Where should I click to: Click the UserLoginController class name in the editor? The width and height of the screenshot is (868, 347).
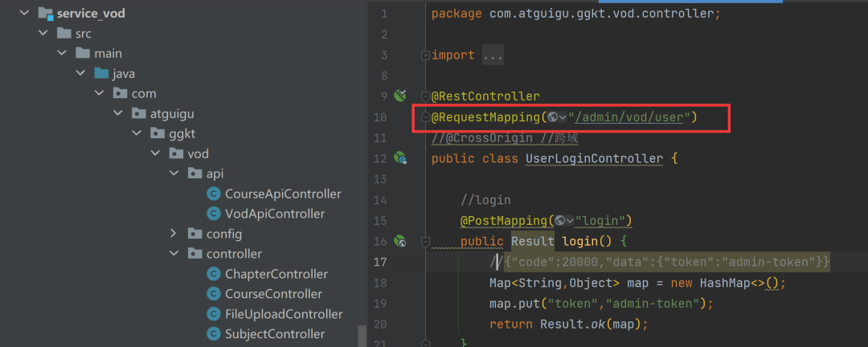(594, 158)
